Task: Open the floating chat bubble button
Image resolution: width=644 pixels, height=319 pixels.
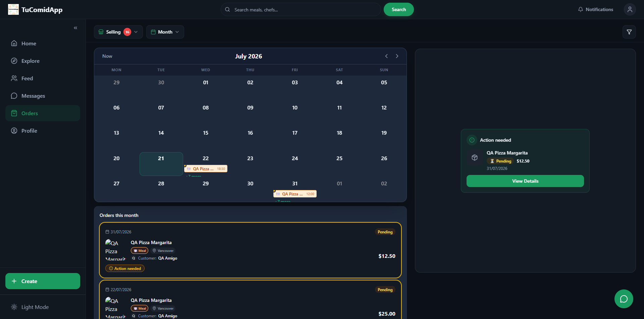Action: coord(624,299)
